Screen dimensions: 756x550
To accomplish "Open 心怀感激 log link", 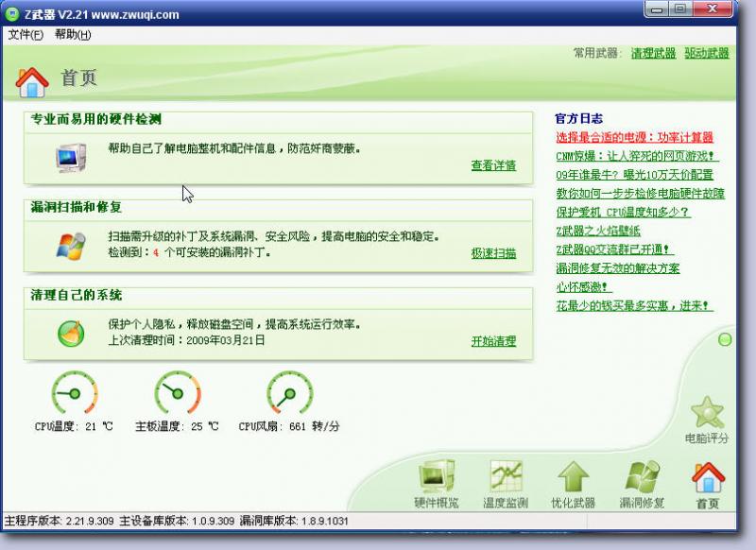I will coord(583,287).
